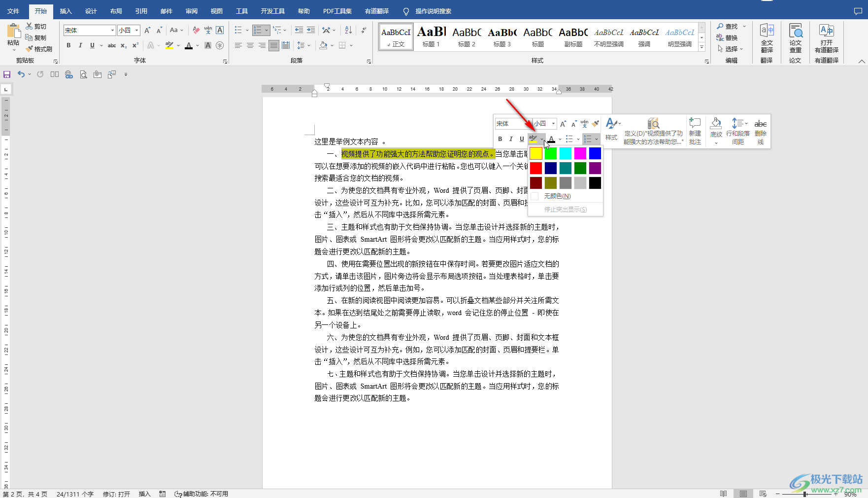
Task: Click the Copy (复制) button
Action: pos(36,37)
